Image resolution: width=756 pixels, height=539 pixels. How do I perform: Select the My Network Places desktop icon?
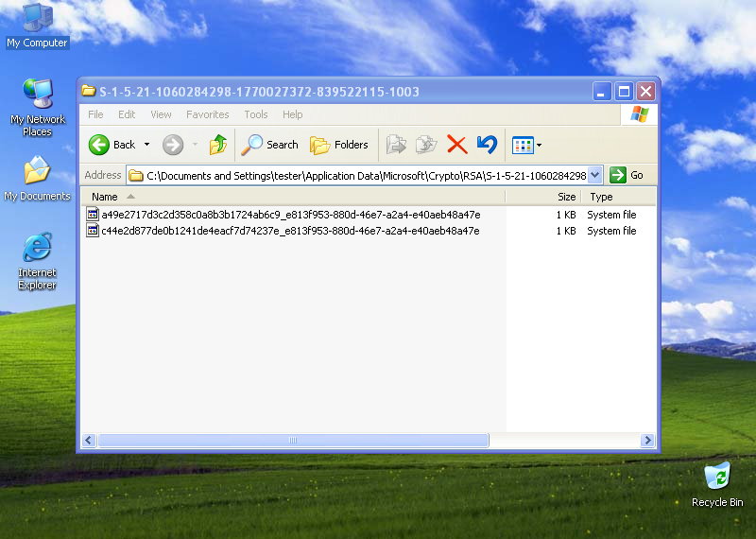tap(38, 107)
